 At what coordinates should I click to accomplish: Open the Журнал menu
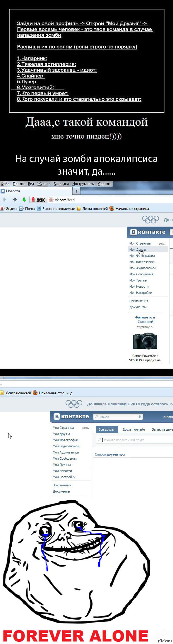pos(44,184)
